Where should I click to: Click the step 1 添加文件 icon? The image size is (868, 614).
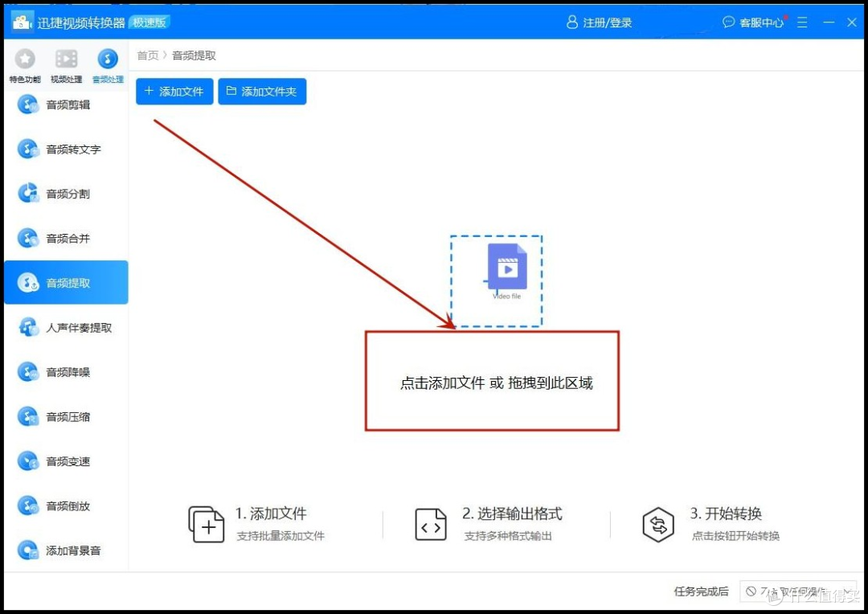tap(207, 524)
